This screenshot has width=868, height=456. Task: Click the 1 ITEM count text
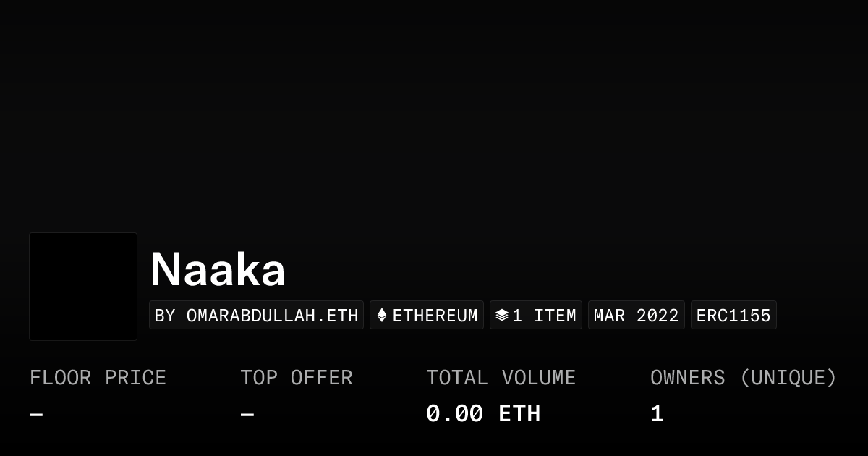point(544,316)
